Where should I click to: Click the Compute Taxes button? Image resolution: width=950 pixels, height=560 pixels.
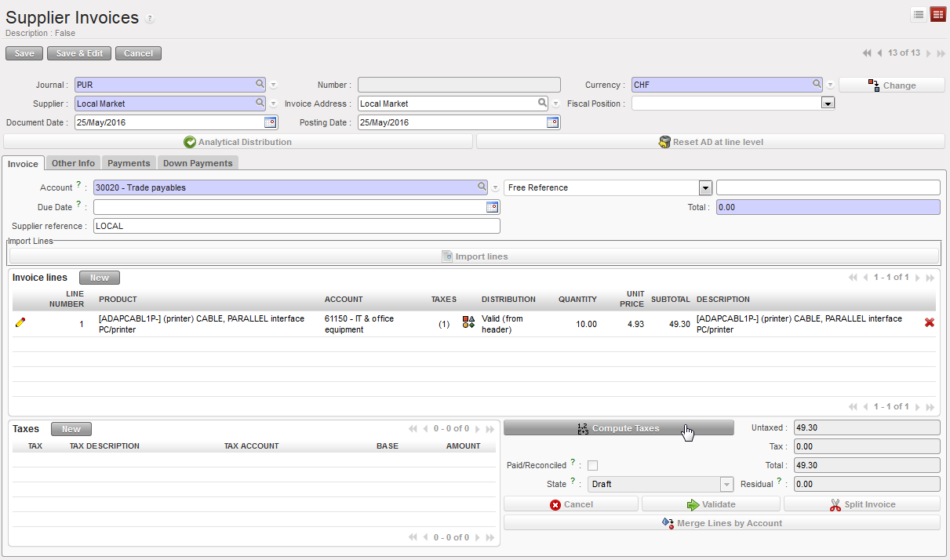618,428
